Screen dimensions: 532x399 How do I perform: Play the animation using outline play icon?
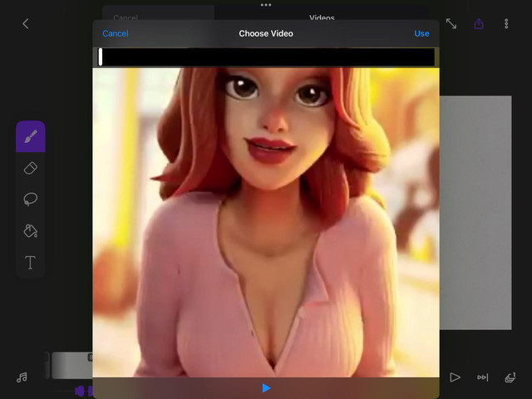[x=455, y=377]
